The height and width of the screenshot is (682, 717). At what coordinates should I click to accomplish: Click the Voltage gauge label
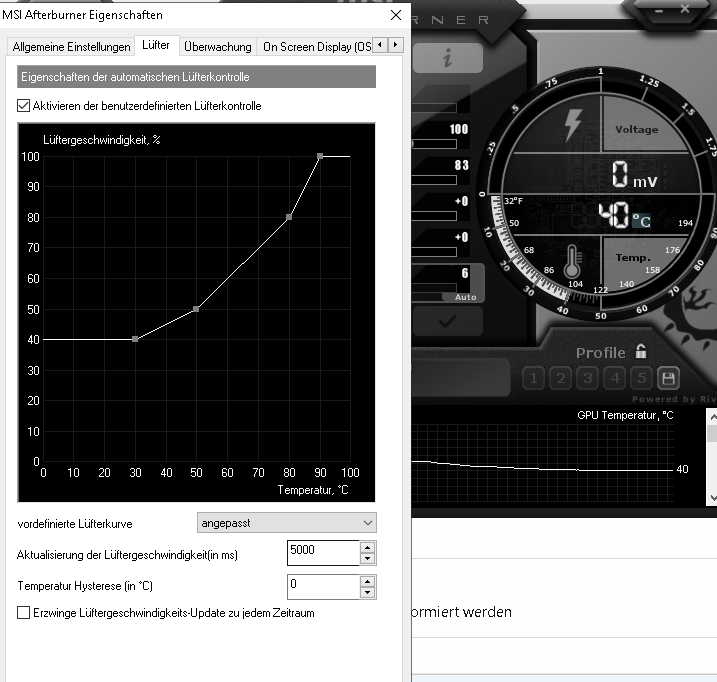(x=637, y=129)
